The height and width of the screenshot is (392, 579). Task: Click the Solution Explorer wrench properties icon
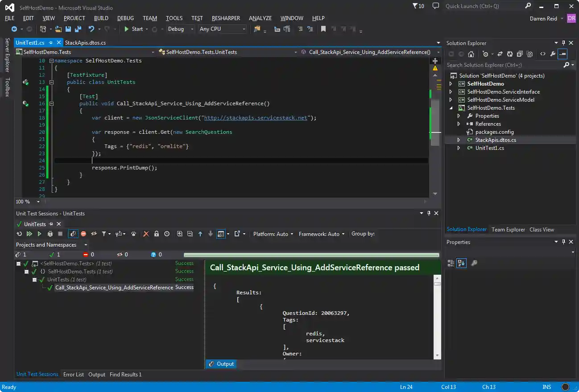pyautogui.click(x=553, y=54)
